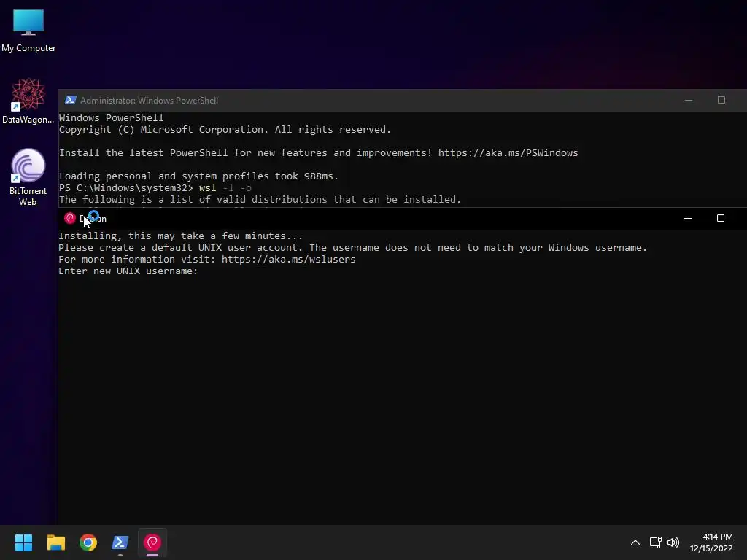Click 'The following is a list' output line
Image resolution: width=747 pixels, height=560 pixels.
click(x=260, y=200)
